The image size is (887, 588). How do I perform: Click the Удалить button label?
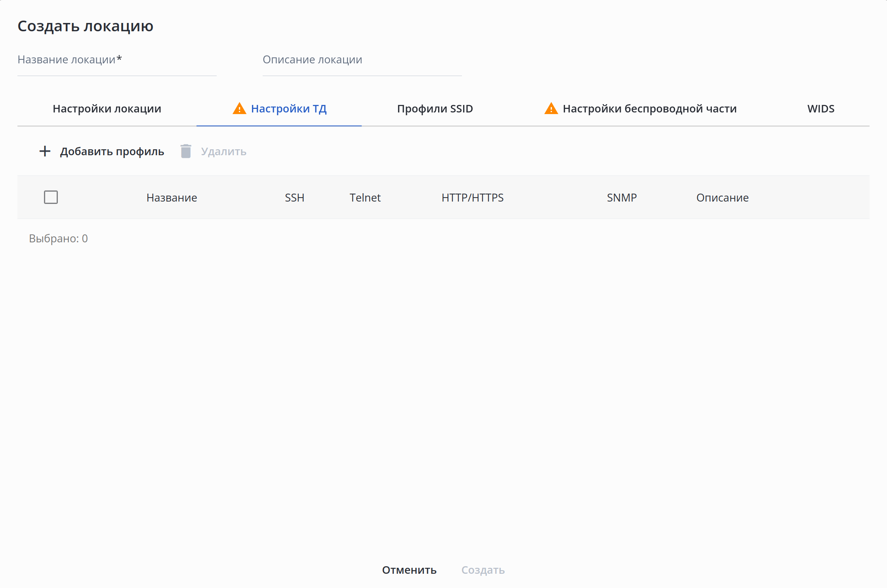pyautogui.click(x=223, y=152)
